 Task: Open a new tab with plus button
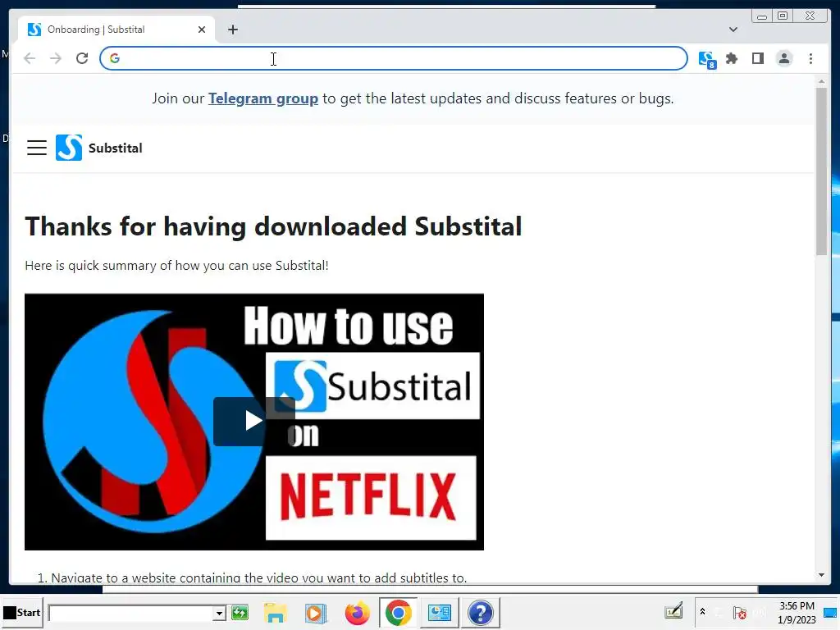(232, 30)
